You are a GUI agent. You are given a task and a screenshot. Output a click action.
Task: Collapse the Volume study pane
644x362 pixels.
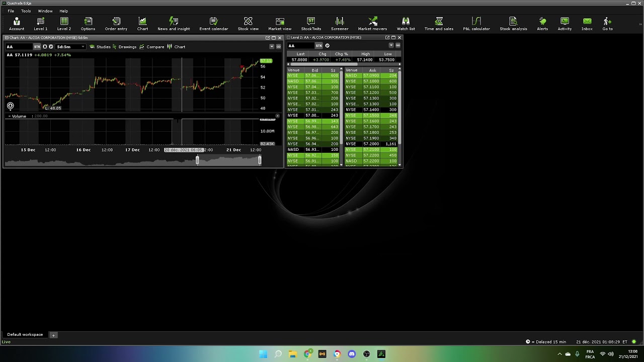click(10, 116)
